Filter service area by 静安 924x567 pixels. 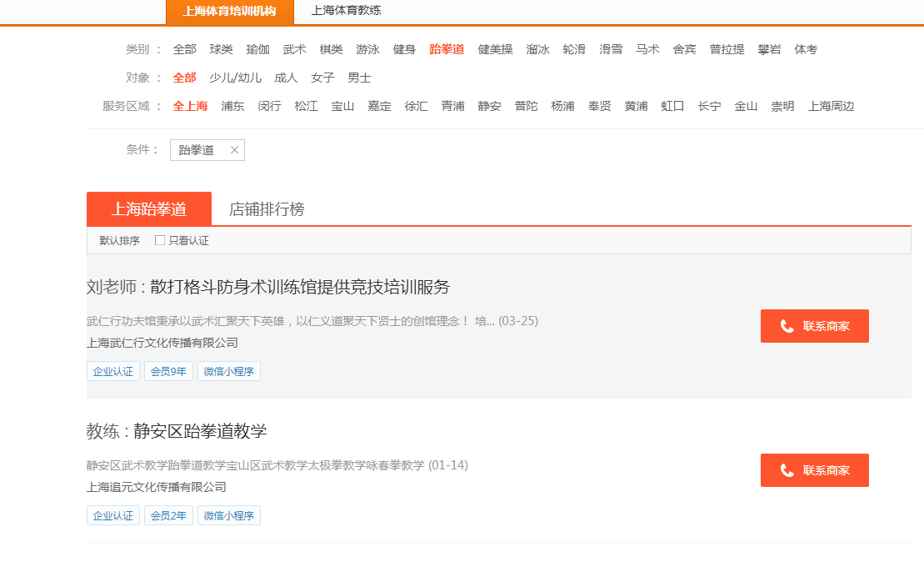pyautogui.click(x=489, y=106)
